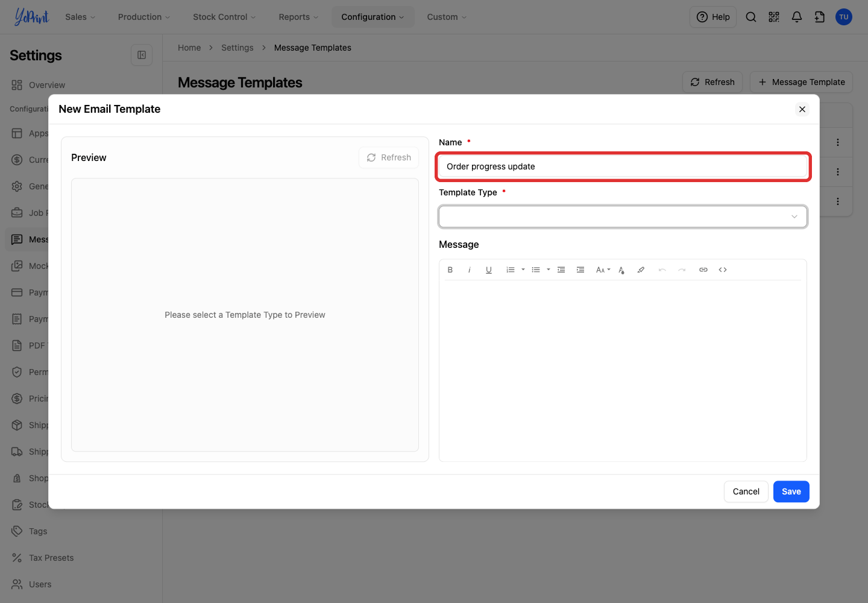Screen dimensions: 868x603
Task: Open the Reports menu
Action: pyautogui.click(x=298, y=17)
